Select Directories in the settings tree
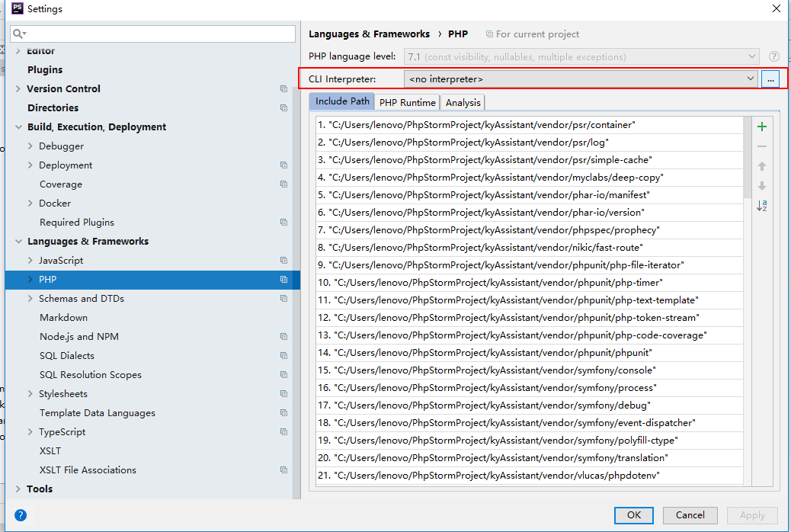The image size is (791, 532). [53, 108]
